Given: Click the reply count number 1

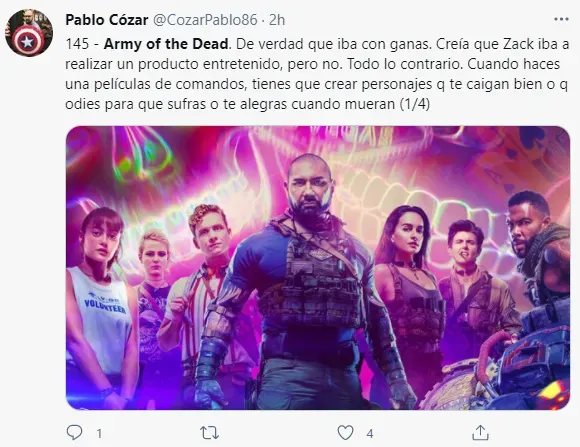Looking at the screenshot, I should pos(99,433).
